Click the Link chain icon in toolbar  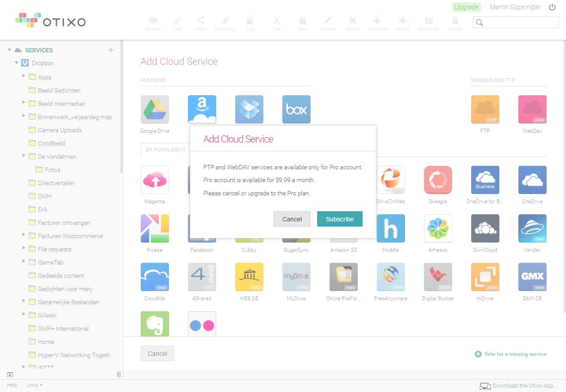coord(177,20)
